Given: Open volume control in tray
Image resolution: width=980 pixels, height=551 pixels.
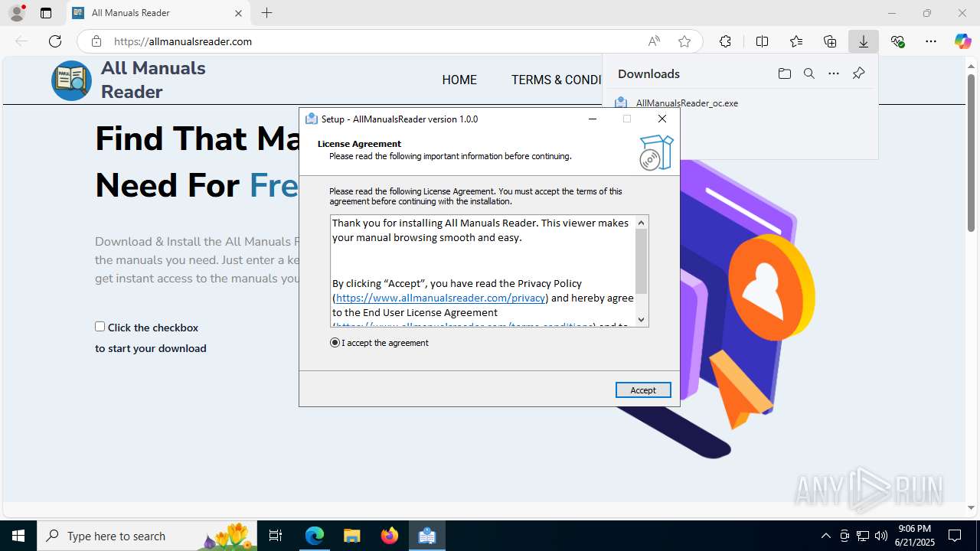Looking at the screenshot, I should point(880,536).
